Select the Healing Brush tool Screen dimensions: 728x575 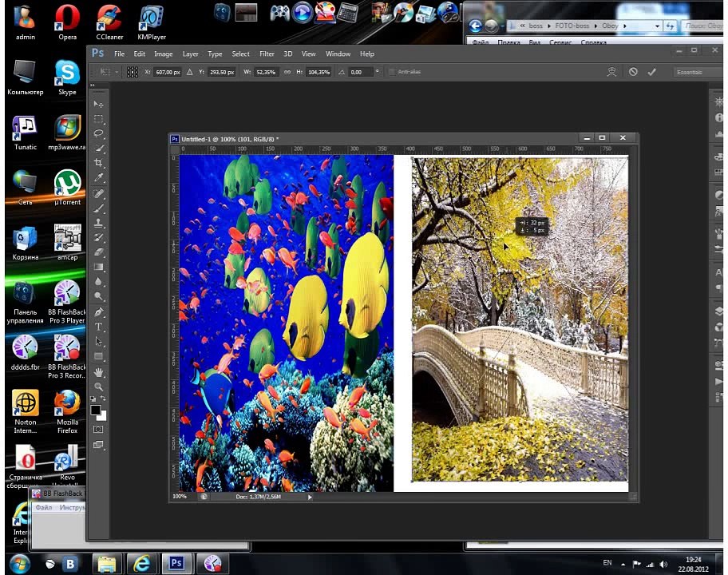coord(98,194)
